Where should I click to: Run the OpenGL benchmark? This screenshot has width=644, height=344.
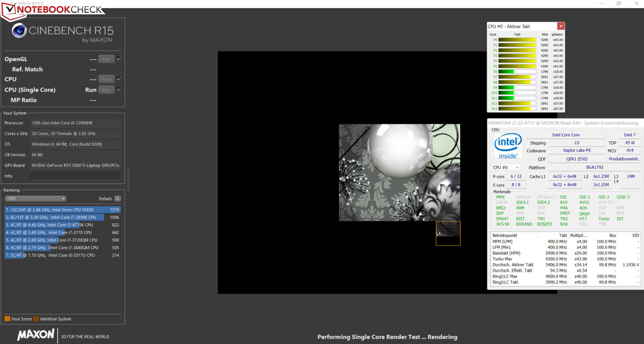106,59
